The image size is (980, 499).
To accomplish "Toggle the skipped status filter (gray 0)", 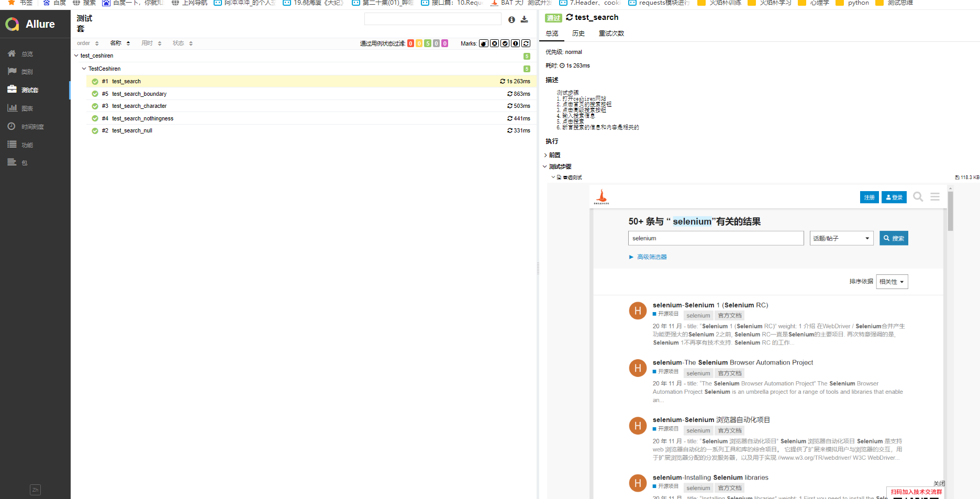I will click(x=436, y=43).
